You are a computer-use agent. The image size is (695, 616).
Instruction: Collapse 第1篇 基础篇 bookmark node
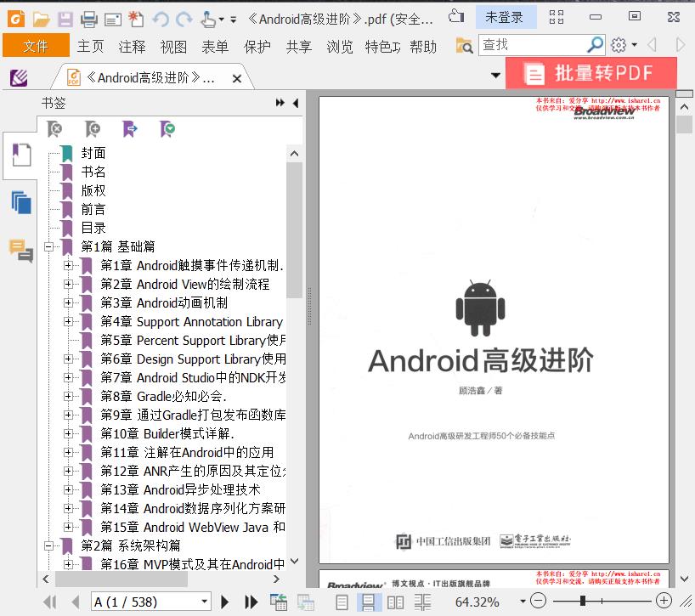coord(48,247)
